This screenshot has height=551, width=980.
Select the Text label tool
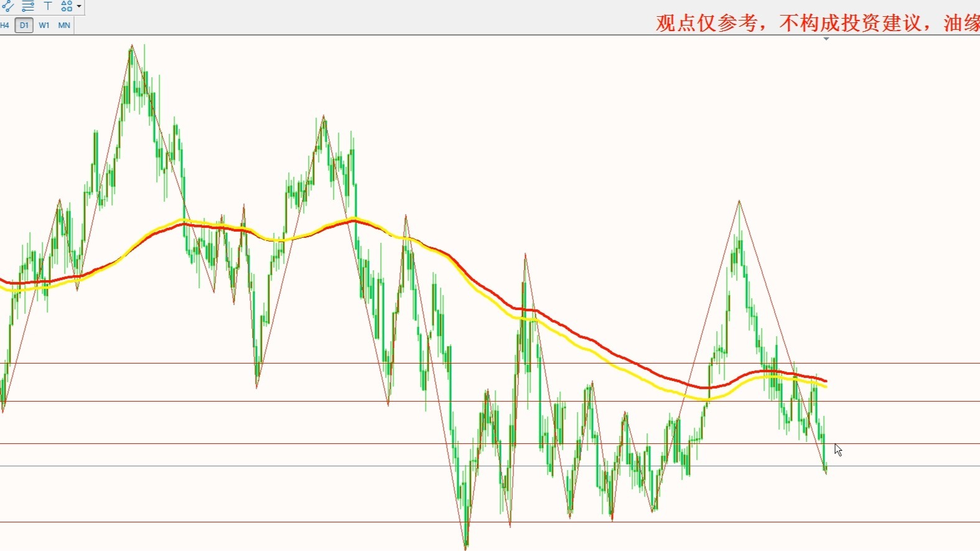point(48,6)
